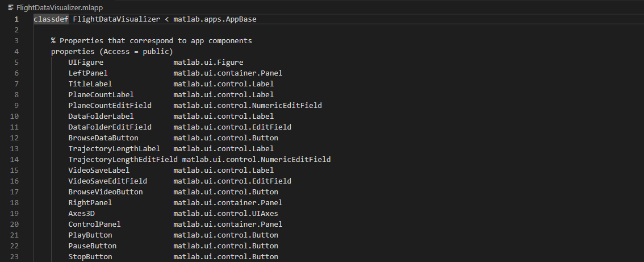This screenshot has width=644, height=262.
Task: Select the PlayButton property name
Action: [90, 235]
